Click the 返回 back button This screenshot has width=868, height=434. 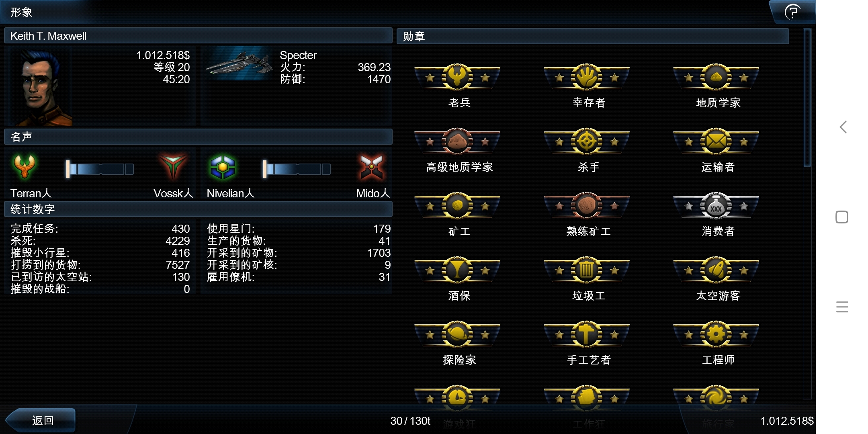click(x=41, y=420)
